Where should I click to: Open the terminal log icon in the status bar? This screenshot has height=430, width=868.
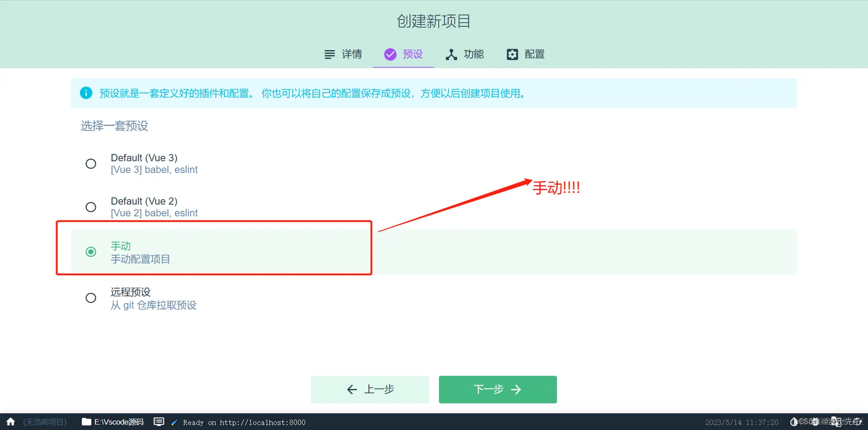pyautogui.click(x=159, y=421)
